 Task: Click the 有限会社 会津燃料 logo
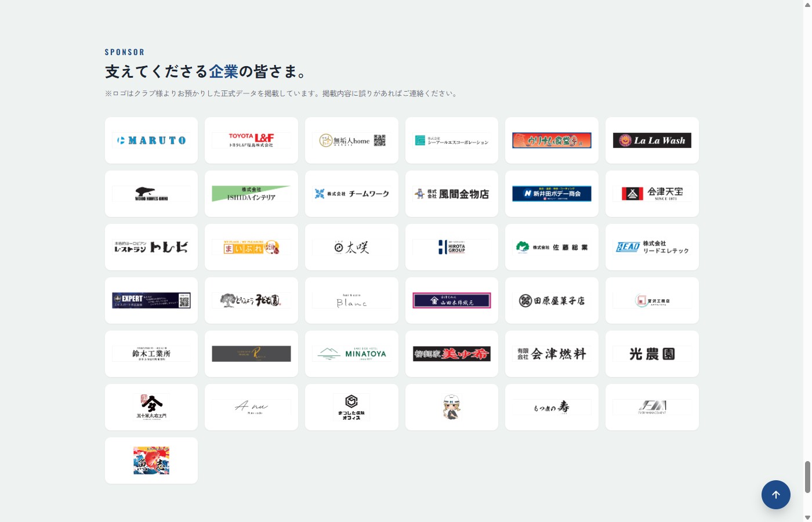(552, 354)
